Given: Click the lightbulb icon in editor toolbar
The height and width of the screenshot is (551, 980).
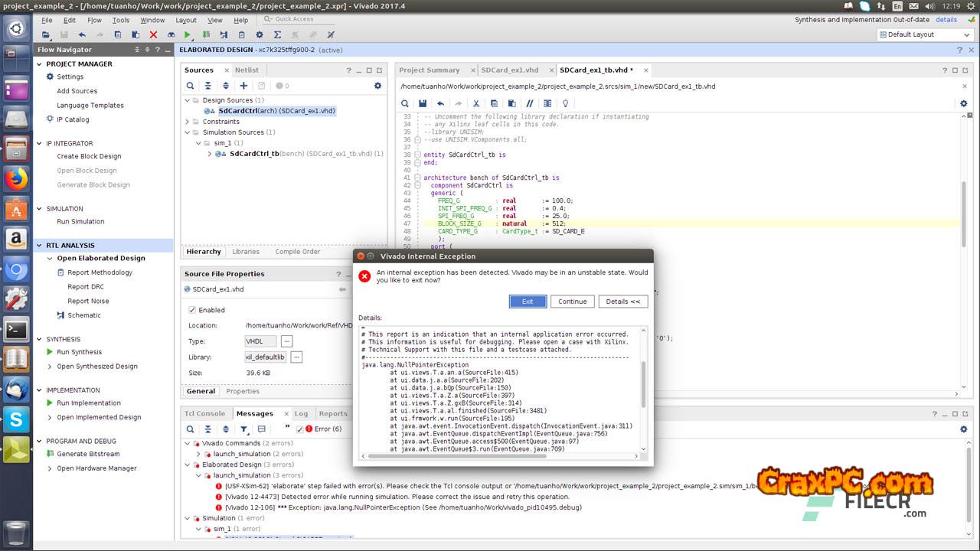Looking at the screenshot, I should click(566, 103).
